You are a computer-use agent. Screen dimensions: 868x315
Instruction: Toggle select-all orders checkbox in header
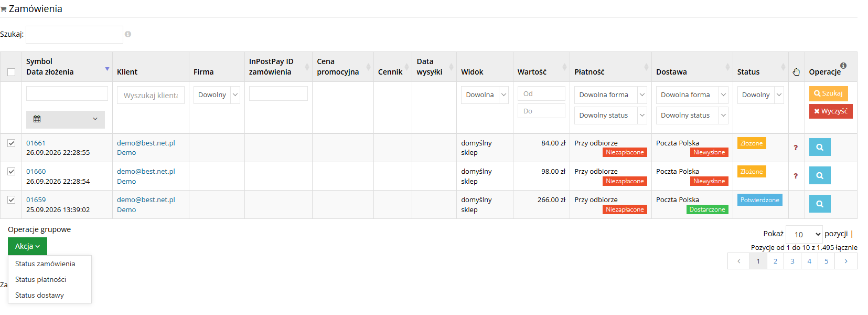click(11, 72)
